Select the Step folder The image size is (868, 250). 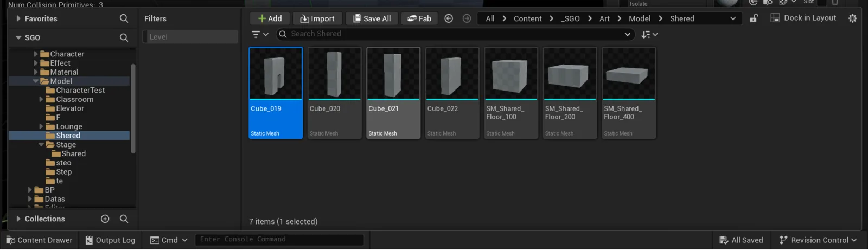[59, 172]
